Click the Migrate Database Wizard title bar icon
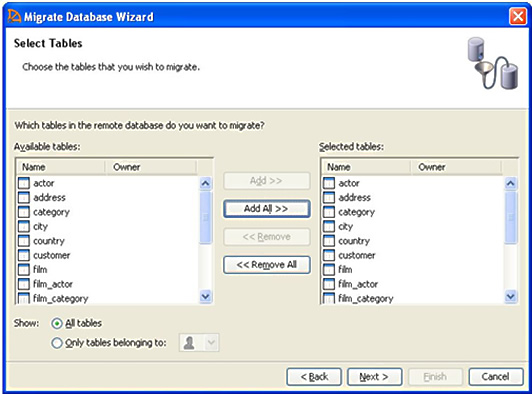The height and width of the screenshot is (394, 532). click(x=14, y=16)
